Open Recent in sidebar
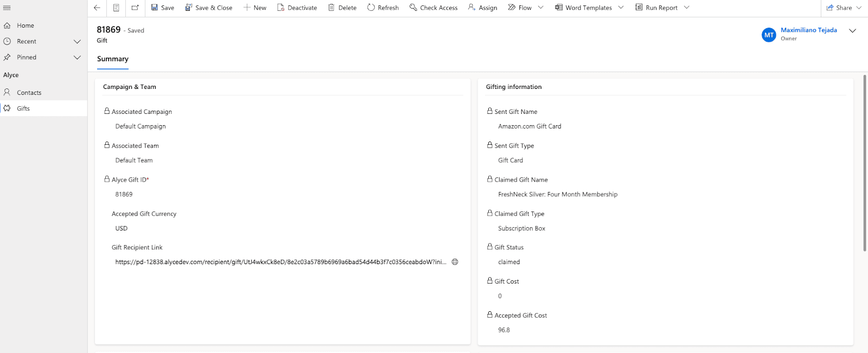Image resolution: width=868 pixels, height=353 pixels. point(27,41)
